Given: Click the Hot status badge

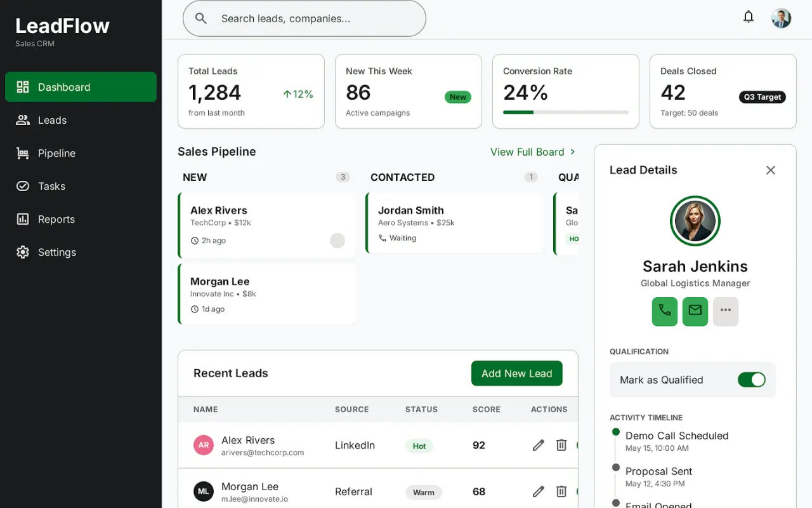Looking at the screenshot, I should coord(419,446).
